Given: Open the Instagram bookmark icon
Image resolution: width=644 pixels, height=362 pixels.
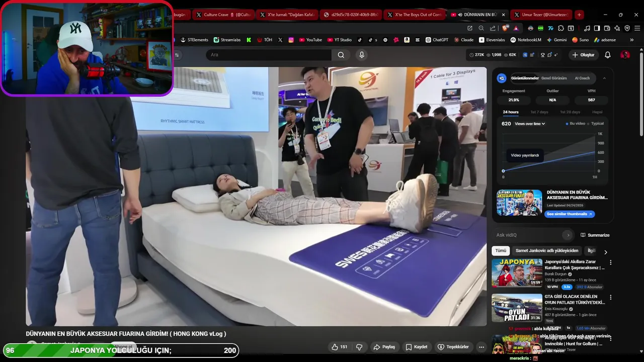Looking at the screenshot, I should click(291, 40).
